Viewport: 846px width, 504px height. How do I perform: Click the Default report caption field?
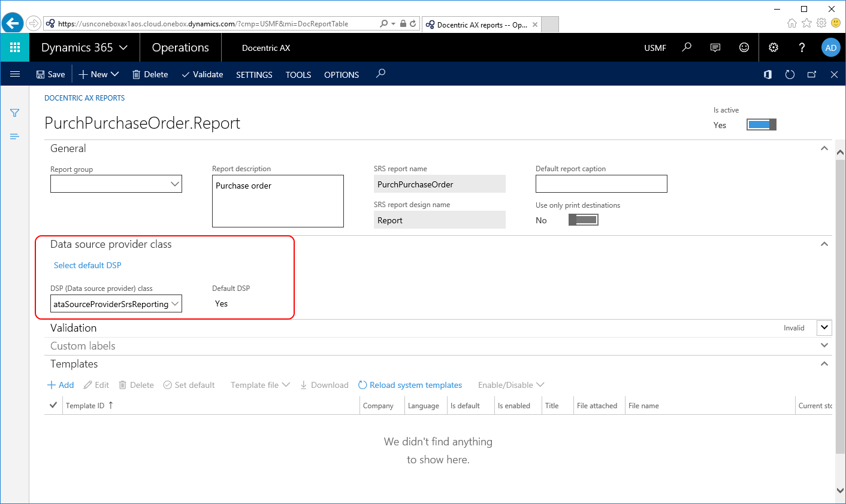tap(602, 184)
